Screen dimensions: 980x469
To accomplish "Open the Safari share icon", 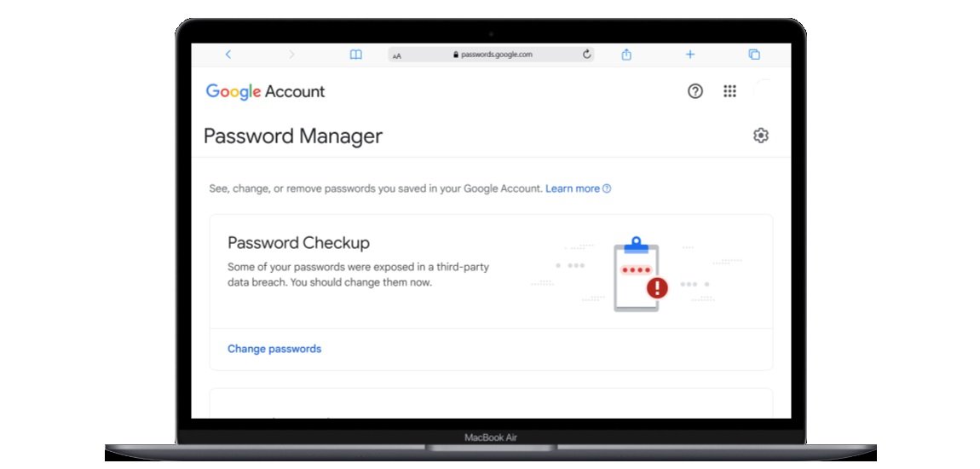I will coord(626,55).
